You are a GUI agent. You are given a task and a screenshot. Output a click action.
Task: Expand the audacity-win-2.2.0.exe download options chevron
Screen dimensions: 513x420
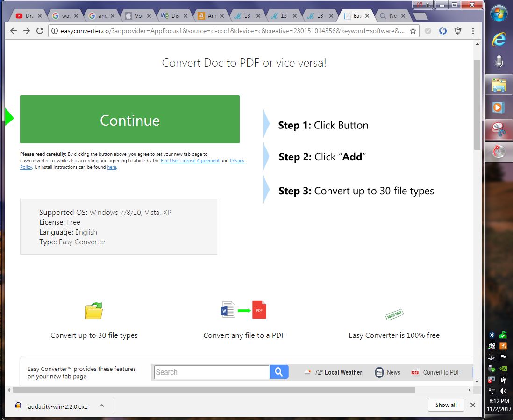coord(102,406)
